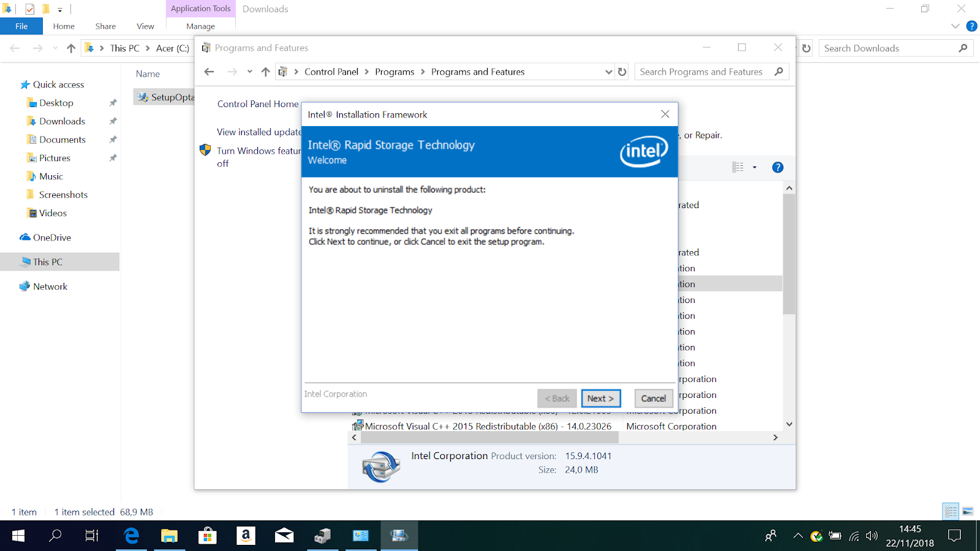Open Programs and Features address history dropdown
The width and height of the screenshot is (980, 551).
point(608,72)
